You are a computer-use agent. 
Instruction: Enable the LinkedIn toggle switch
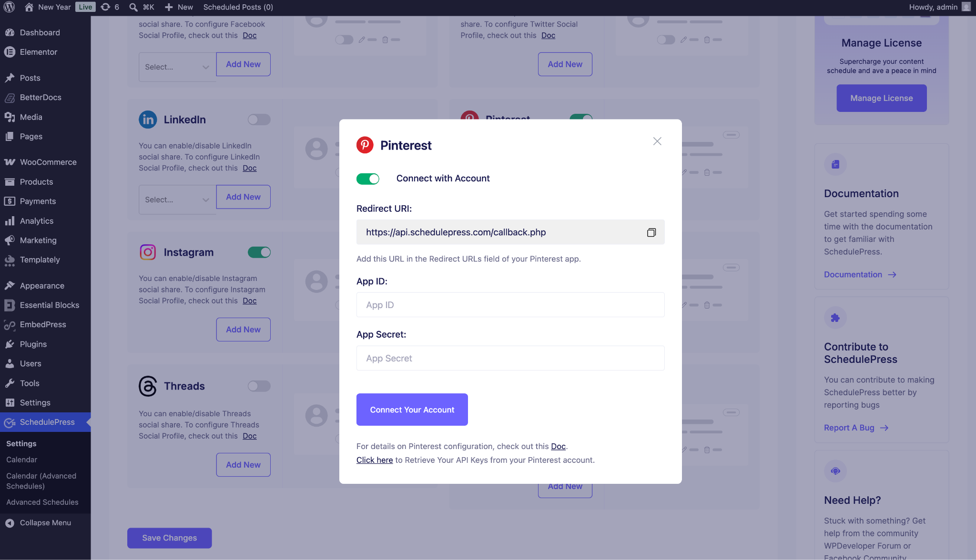259,120
